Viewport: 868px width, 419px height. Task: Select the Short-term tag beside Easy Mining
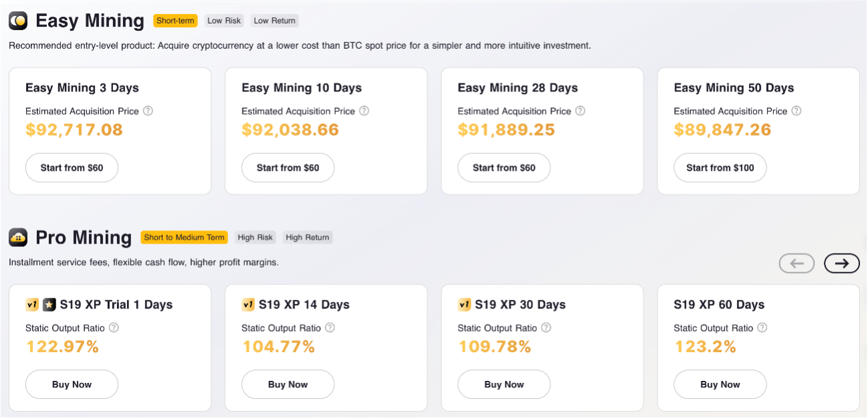[175, 21]
